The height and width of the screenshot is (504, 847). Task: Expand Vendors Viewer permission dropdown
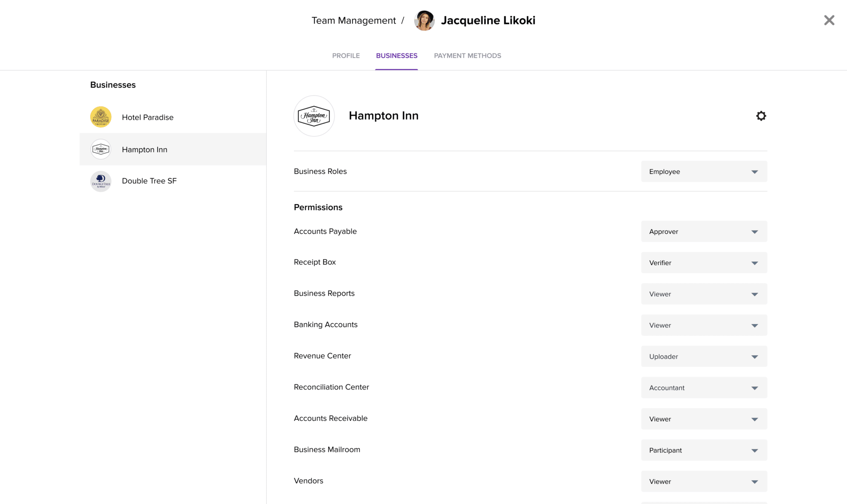click(704, 481)
